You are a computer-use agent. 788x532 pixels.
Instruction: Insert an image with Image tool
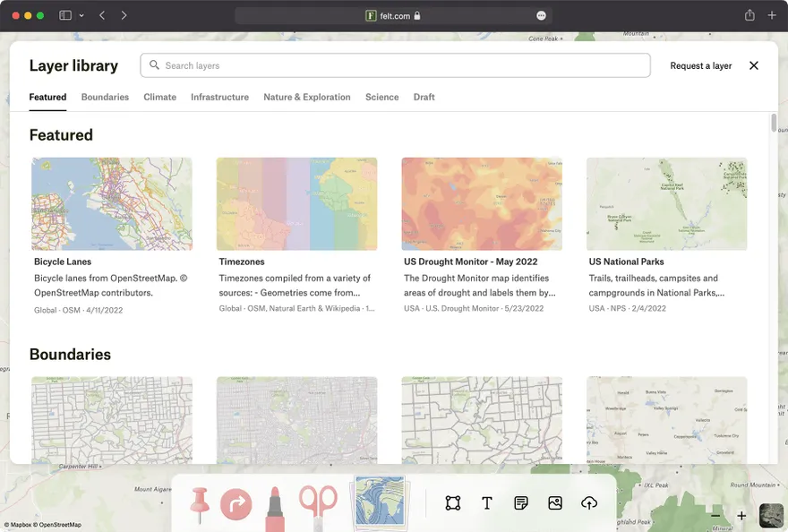coord(555,502)
